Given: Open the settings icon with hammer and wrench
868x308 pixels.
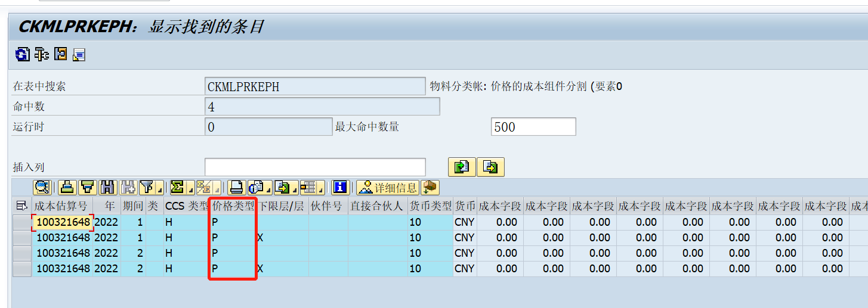Looking at the screenshot, I should [41, 55].
